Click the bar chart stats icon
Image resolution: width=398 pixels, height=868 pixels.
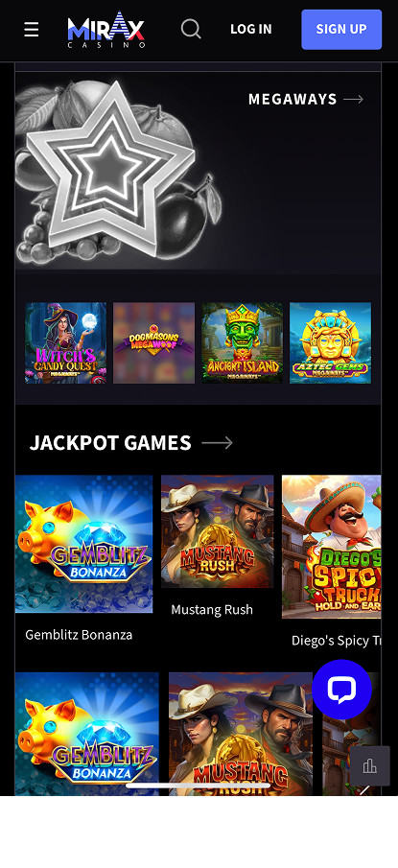[x=369, y=766]
